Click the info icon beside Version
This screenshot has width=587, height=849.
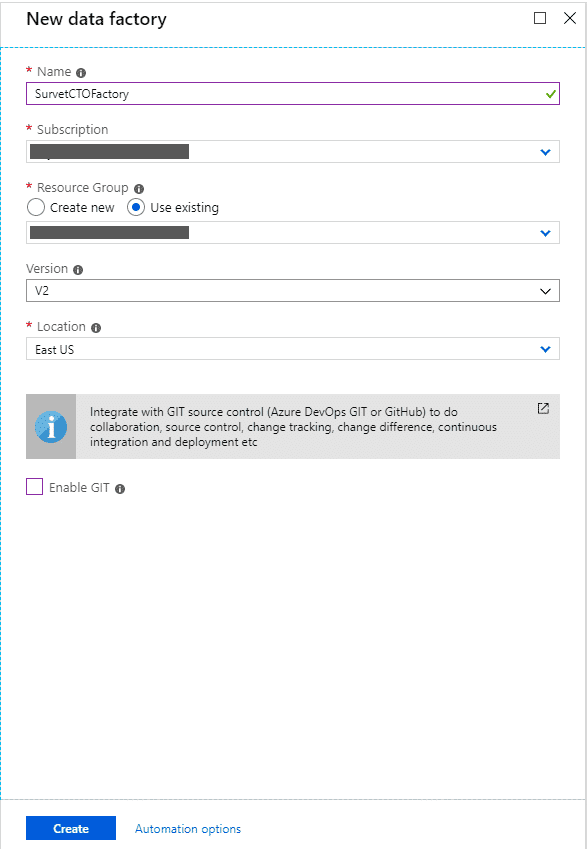click(78, 270)
